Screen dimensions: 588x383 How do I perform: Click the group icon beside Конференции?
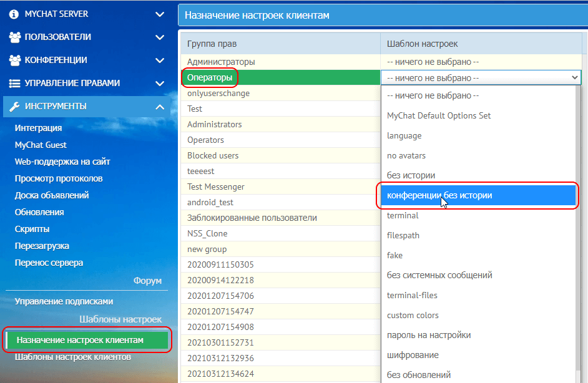click(15, 60)
